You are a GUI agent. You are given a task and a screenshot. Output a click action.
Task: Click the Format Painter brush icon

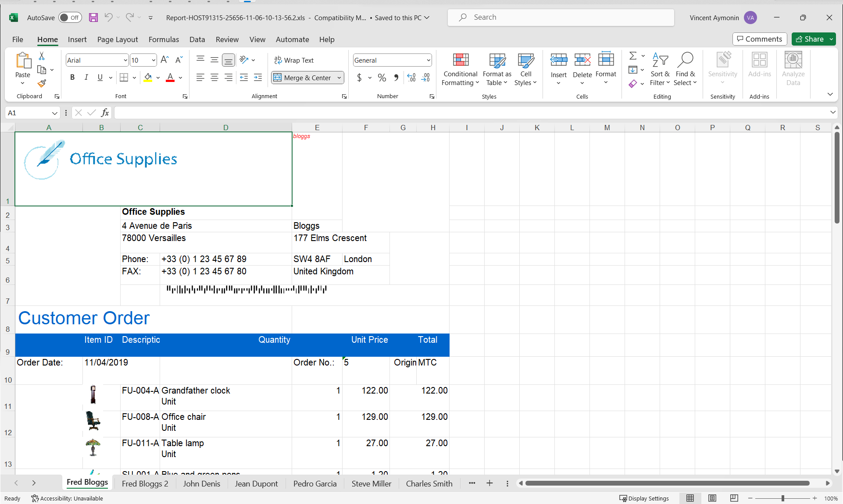[42, 83]
